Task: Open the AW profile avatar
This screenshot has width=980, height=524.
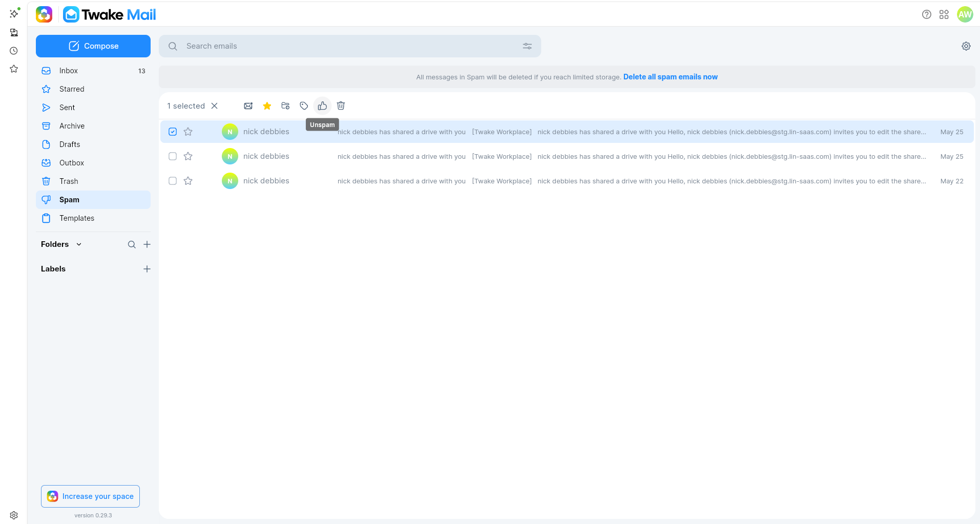Action: point(965,14)
